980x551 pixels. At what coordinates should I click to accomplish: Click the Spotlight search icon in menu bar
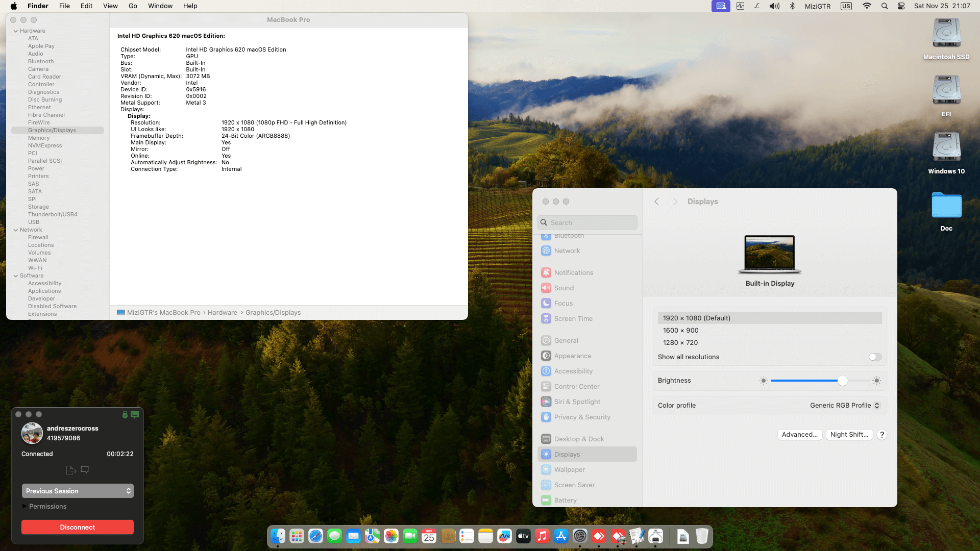[885, 6]
